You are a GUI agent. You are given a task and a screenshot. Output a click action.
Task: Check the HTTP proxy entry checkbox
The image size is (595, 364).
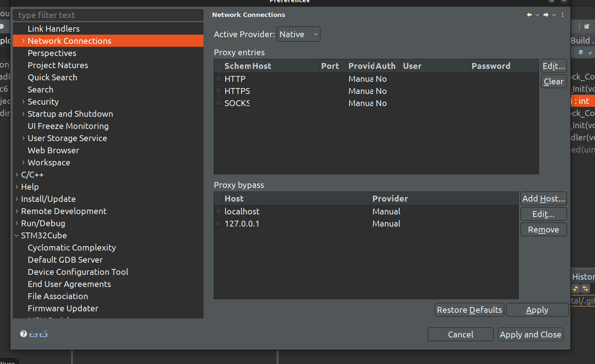pos(218,78)
